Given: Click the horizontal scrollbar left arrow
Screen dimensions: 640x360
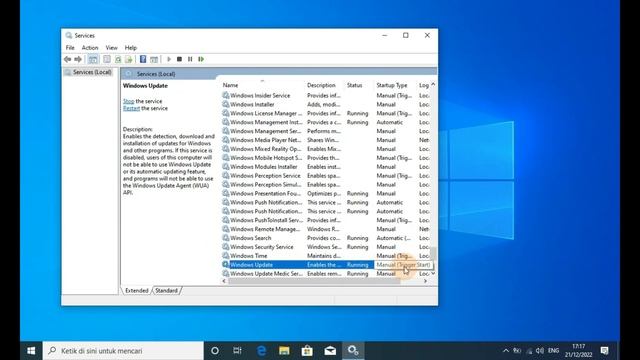Looking at the screenshot, I should tap(224, 281).
